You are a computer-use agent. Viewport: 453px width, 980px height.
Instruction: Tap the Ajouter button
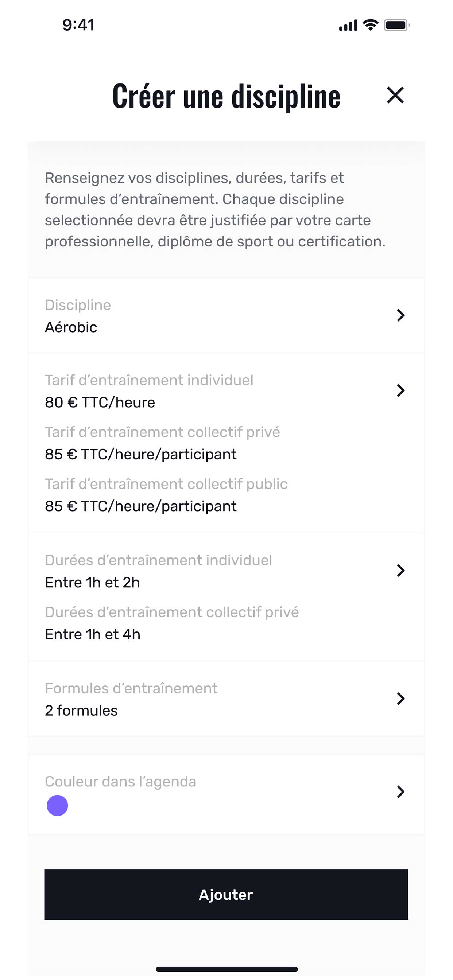(x=226, y=894)
